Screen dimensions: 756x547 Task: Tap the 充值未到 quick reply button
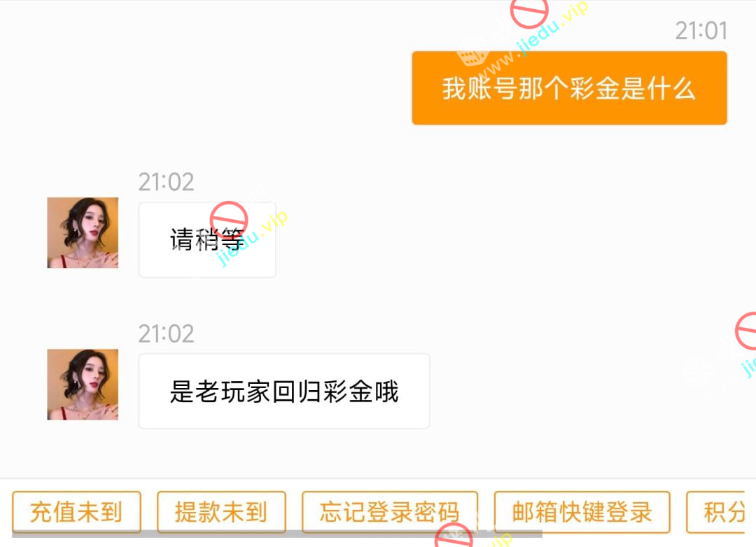[x=76, y=512]
